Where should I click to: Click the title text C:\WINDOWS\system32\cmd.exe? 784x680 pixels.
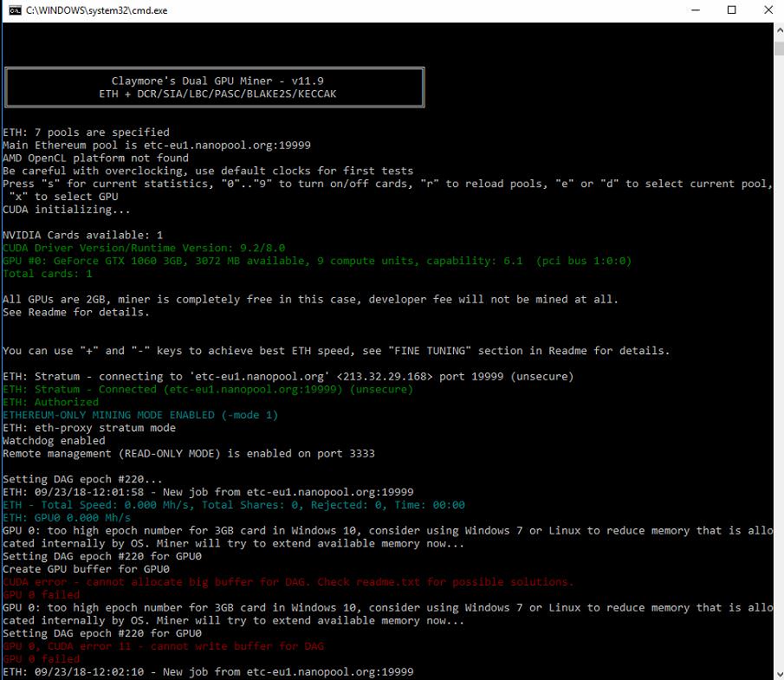[96, 10]
